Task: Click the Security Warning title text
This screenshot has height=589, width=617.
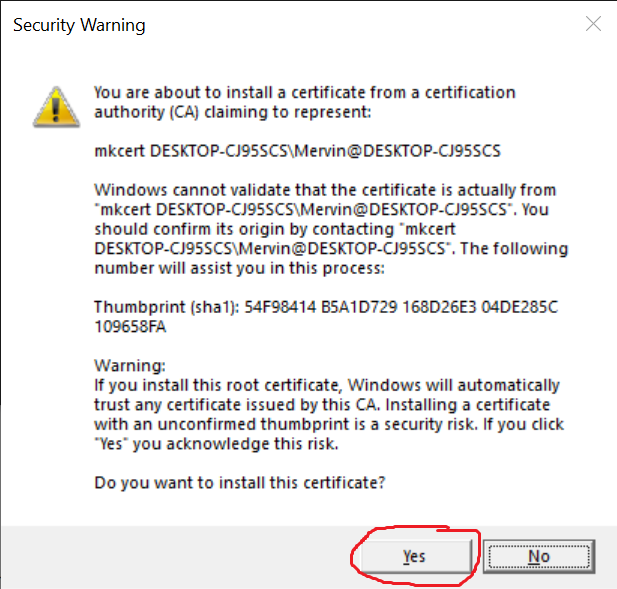Action: point(79,25)
